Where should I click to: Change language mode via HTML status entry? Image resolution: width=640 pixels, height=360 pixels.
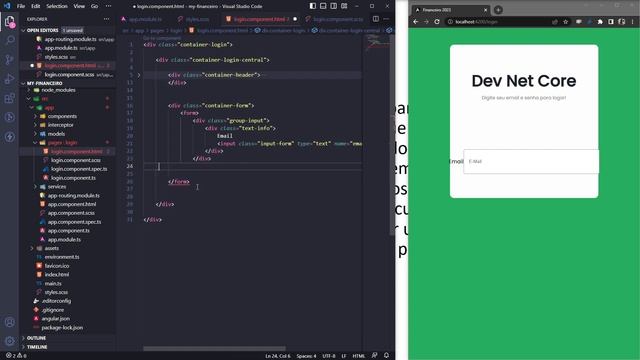(x=358, y=356)
